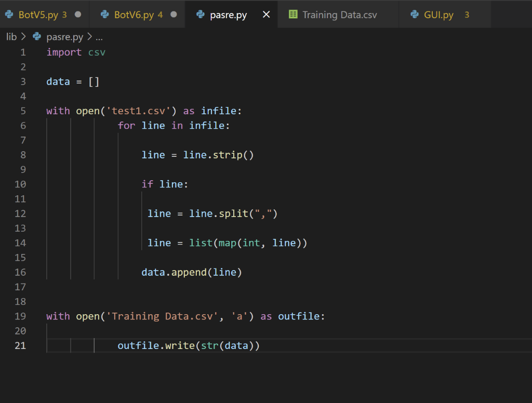Click on 'csv' module name on line 1

point(97,52)
